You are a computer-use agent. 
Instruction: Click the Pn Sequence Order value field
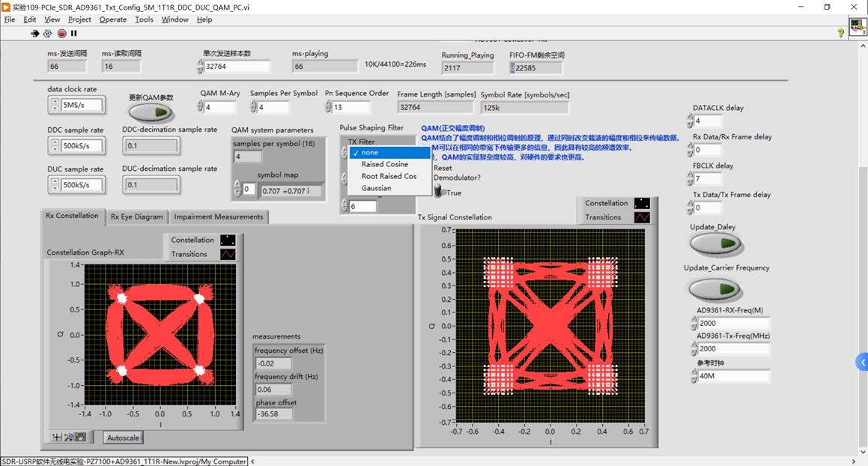click(350, 107)
